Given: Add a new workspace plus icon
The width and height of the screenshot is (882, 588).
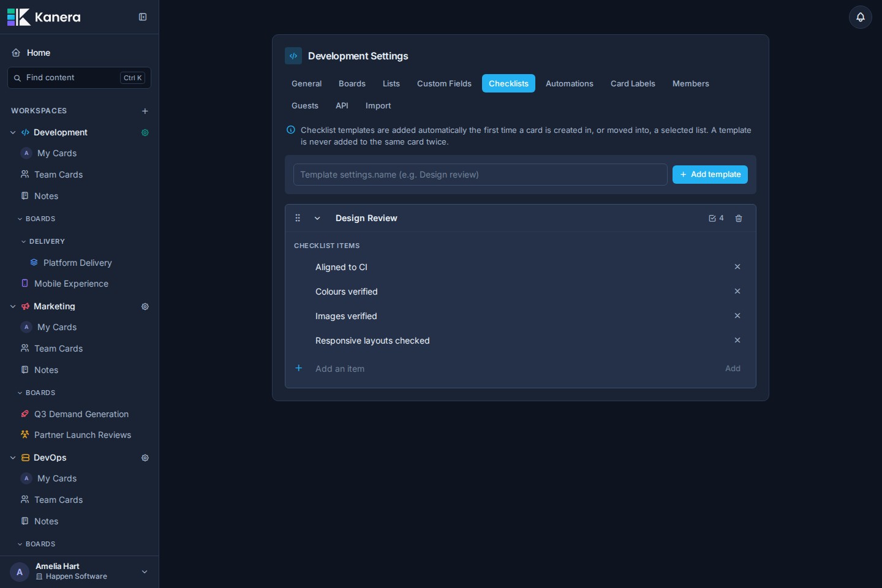Looking at the screenshot, I should click(x=145, y=111).
